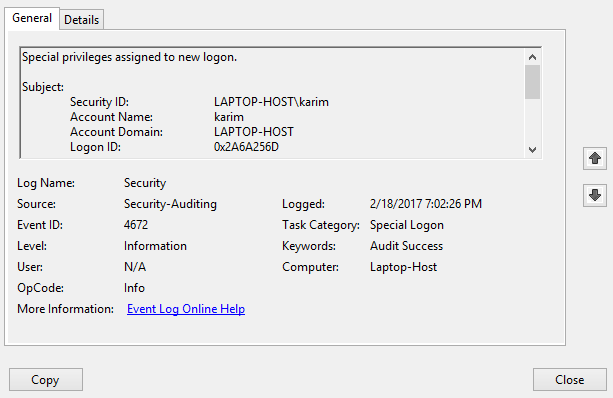Click the Task Category: label
This screenshot has height=398, width=613.
click(x=321, y=225)
